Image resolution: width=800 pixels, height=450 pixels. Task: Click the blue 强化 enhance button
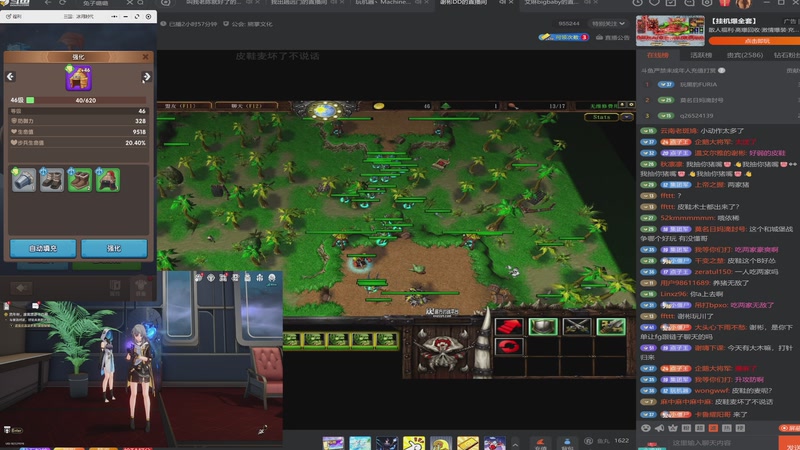click(114, 248)
